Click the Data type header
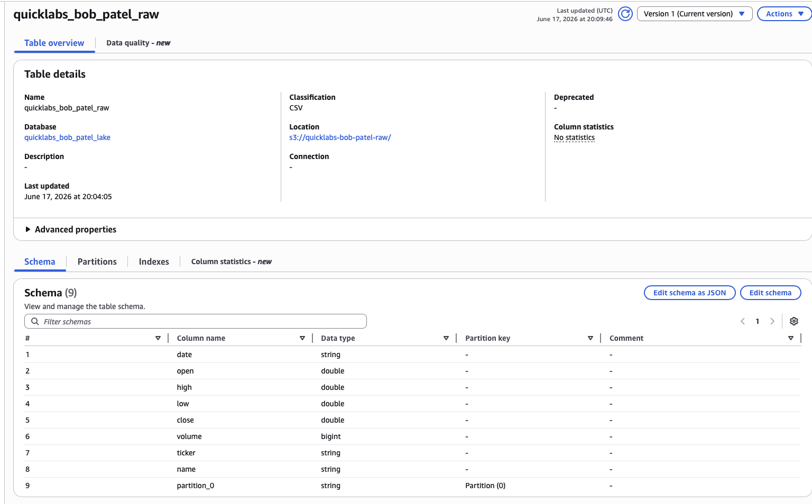 338,338
